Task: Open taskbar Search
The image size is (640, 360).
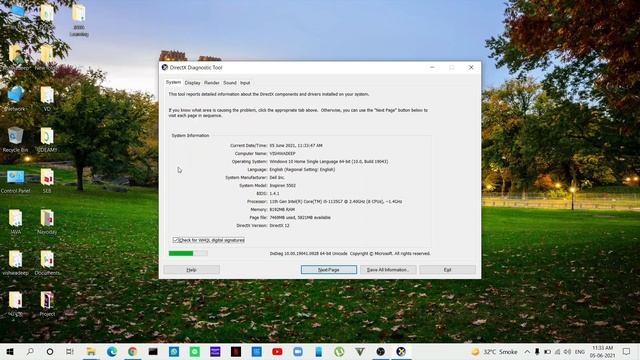Action: 30,352
